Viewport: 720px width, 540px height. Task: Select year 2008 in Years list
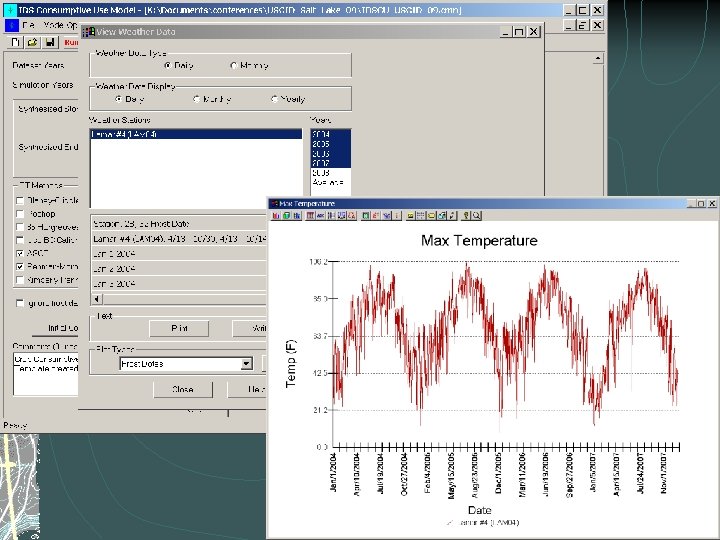coord(331,173)
